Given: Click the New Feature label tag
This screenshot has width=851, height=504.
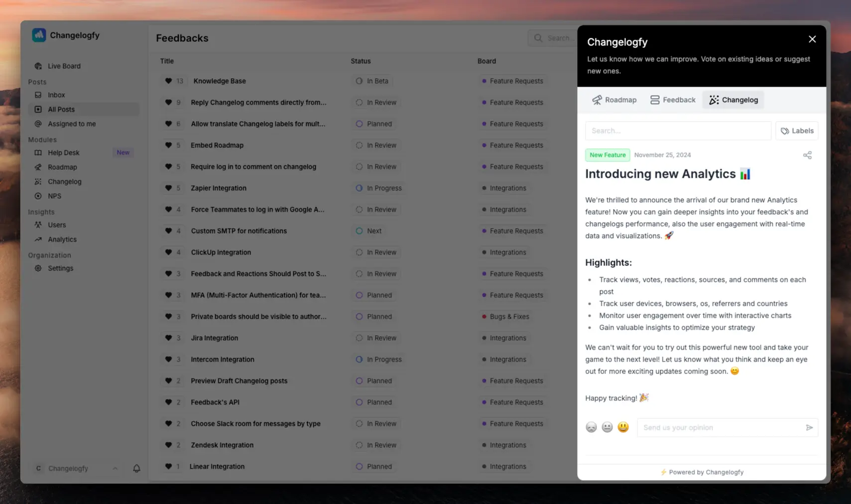Looking at the screenshot, I should point(608,155).
